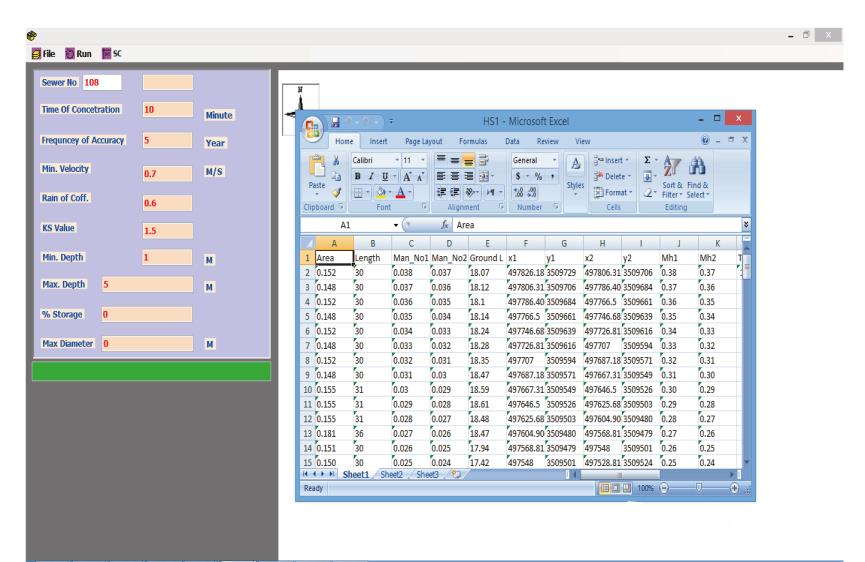
Task: Click cell B1 containing Length
Action: [x=372, y=258]
